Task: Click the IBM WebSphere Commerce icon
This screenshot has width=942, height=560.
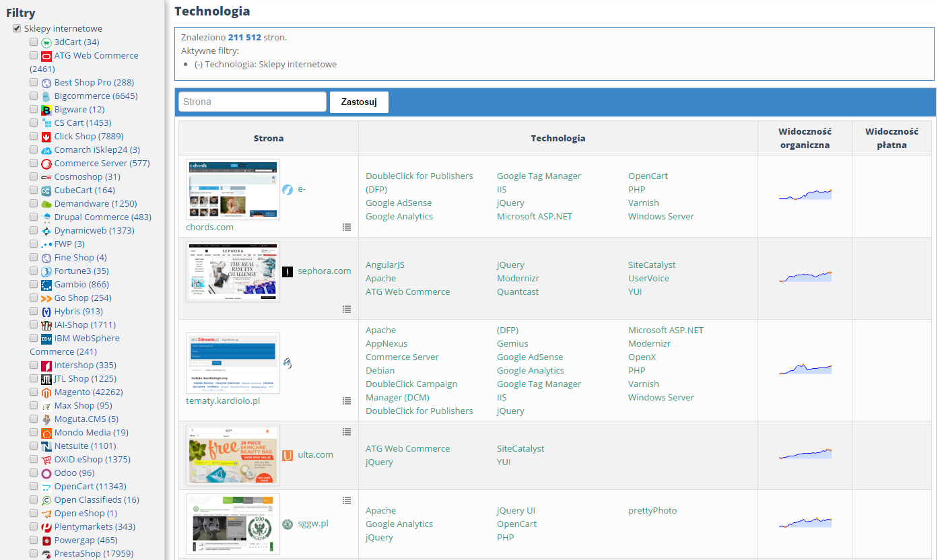Action: (46, 339)
